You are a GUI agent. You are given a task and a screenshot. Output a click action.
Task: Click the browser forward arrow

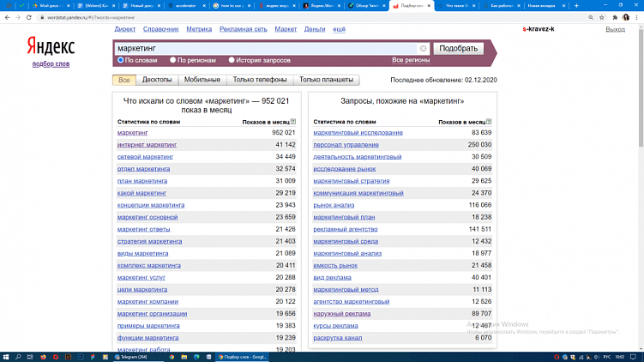(x=18, y=17)
